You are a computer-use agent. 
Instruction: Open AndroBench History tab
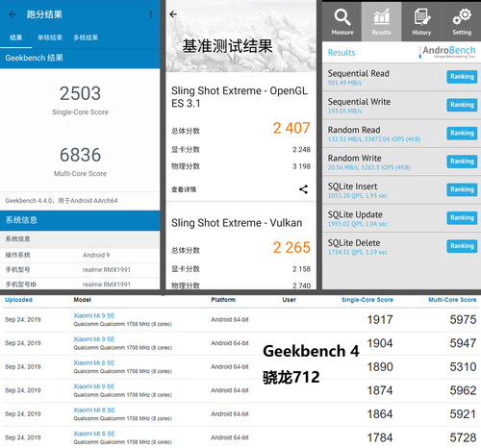pyautogui.click(x=421, y=22)
